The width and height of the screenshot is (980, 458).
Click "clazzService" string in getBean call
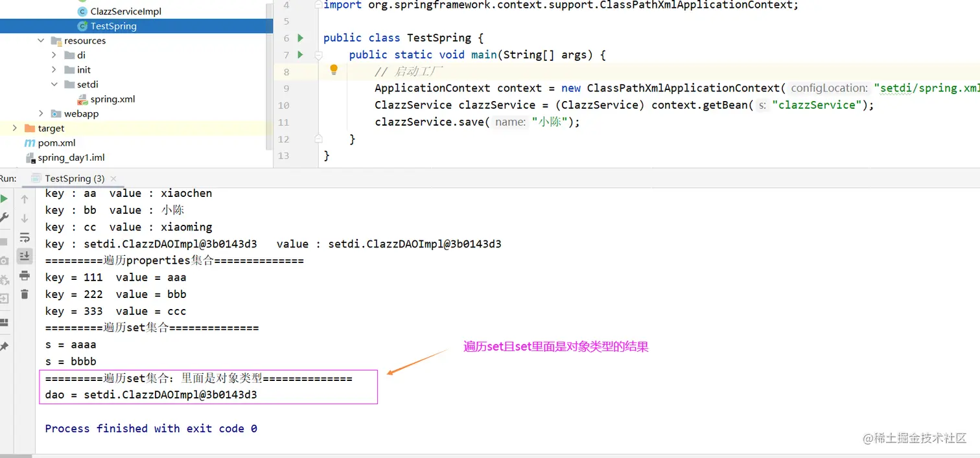(x=817, y=105)
